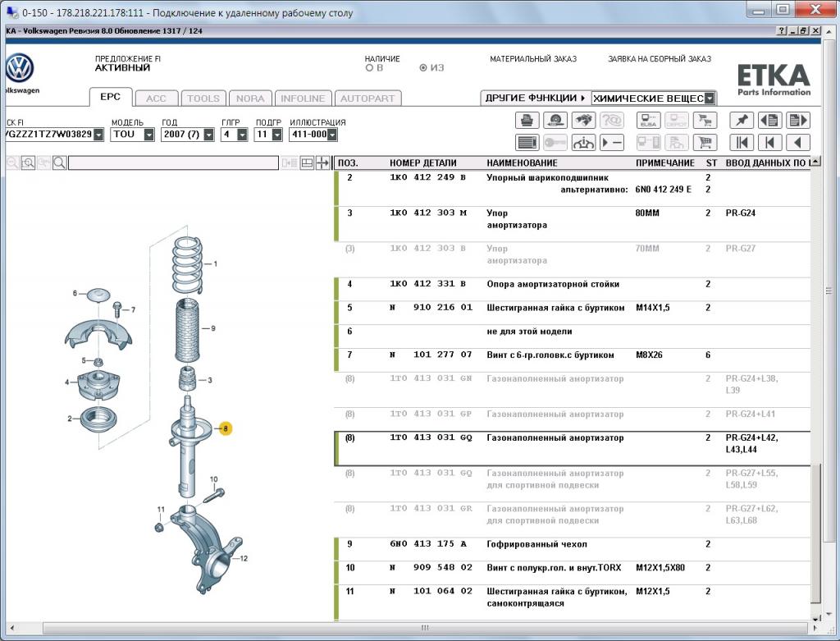Image resolution: width=840 pixels, height=641 pixels.
Task: Open the ГЛГР dropdown showing 4
Action: click(x=242, y=135)
